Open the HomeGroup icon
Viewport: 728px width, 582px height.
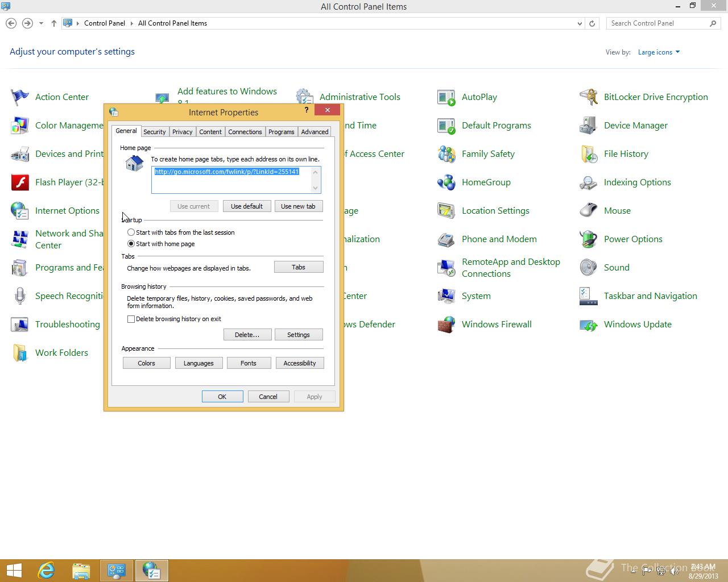(446, 182)
